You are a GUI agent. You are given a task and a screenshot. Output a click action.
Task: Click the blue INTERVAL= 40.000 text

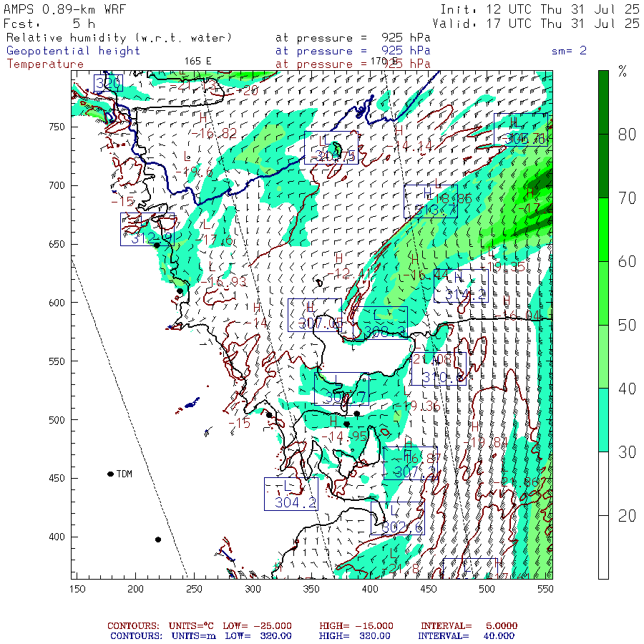466,636
